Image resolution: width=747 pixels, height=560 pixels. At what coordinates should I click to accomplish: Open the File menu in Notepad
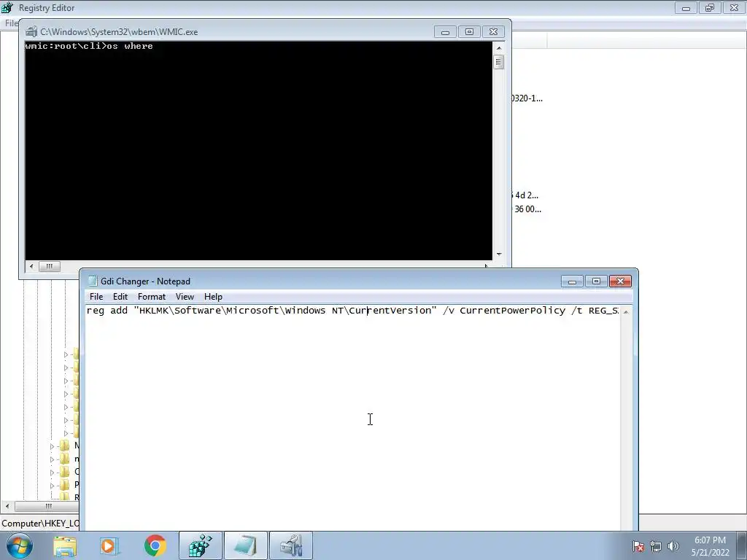(96, 297)
